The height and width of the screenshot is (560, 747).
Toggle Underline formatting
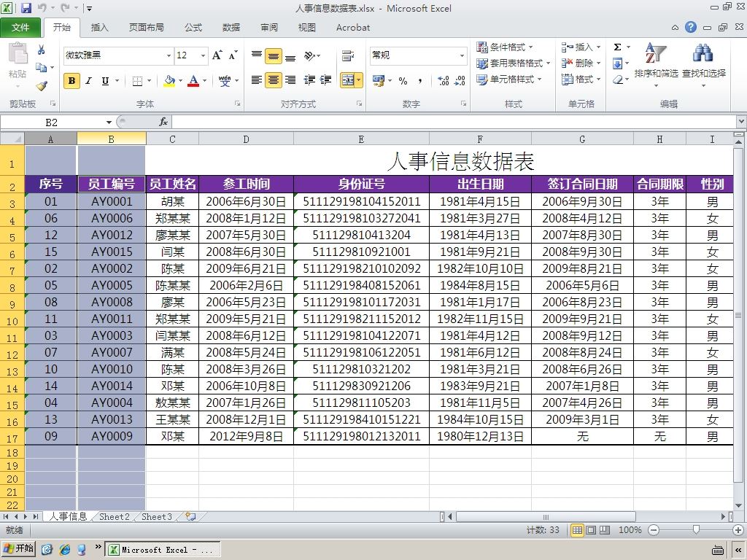[x=105, y=81]
